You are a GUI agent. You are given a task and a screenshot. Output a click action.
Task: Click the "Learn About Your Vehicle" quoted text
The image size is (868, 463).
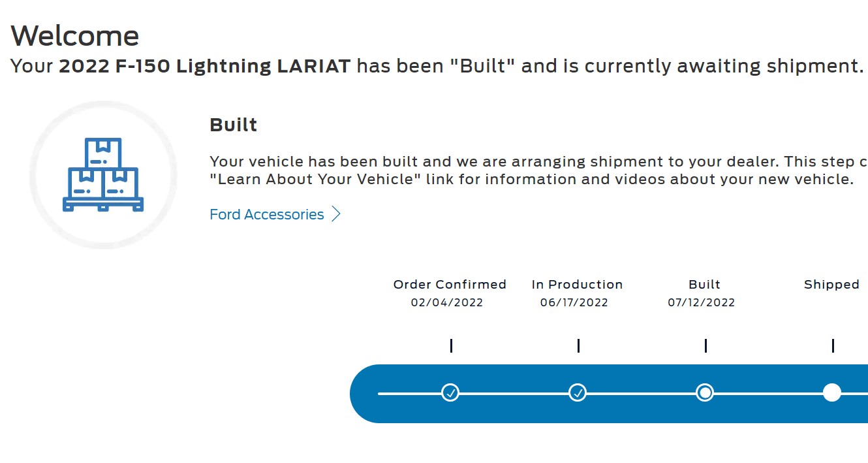[315, 180]
